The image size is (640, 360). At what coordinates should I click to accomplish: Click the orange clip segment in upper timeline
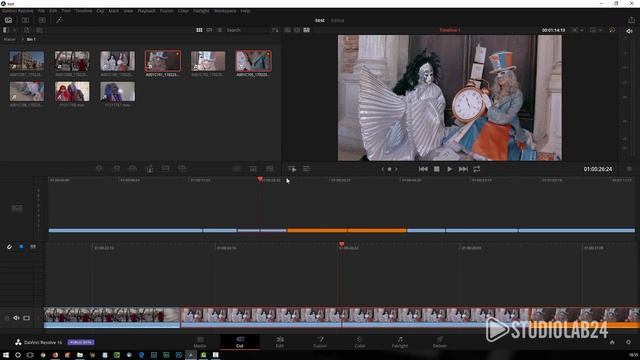[x=347, y=231]
